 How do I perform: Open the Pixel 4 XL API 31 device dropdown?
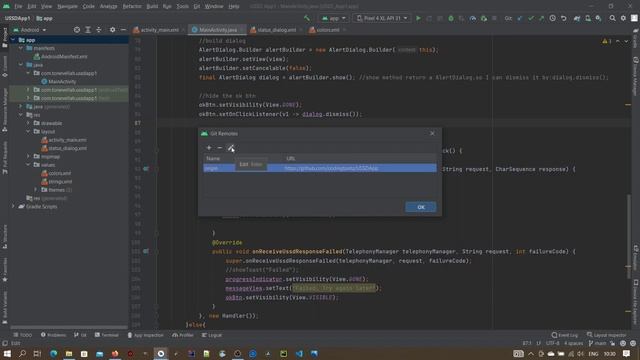[382, 18]
